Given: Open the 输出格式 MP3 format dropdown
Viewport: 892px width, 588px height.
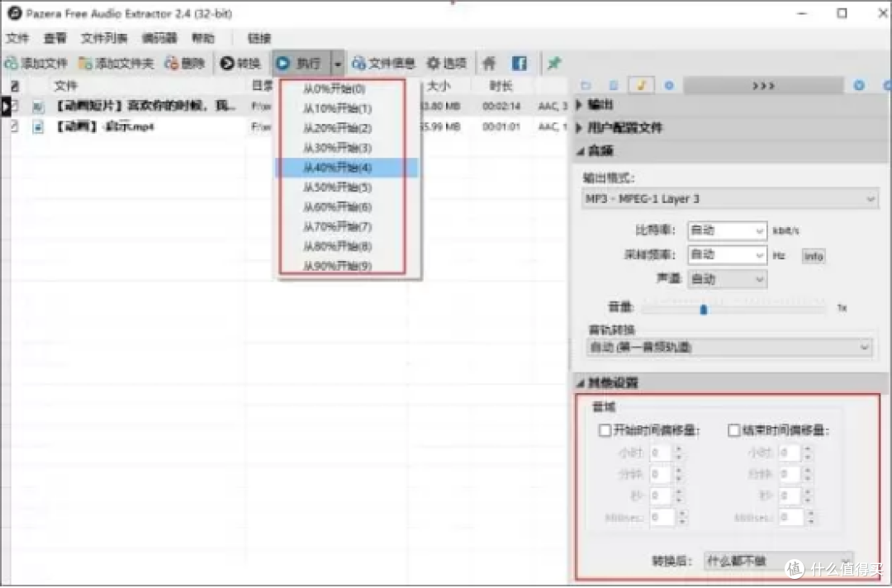Looking at the screenshot, I should click(729, 199).
